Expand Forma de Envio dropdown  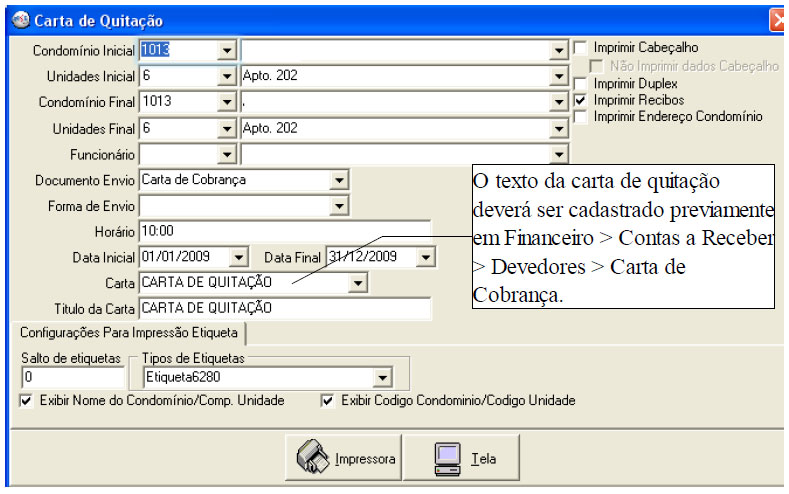click(340, 206)
